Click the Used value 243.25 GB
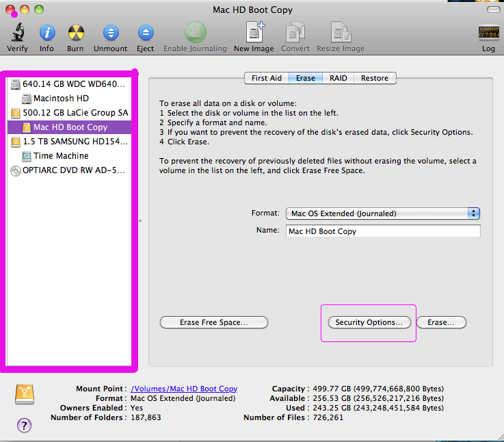Viewport: 504px width, 442px height. 378,408
